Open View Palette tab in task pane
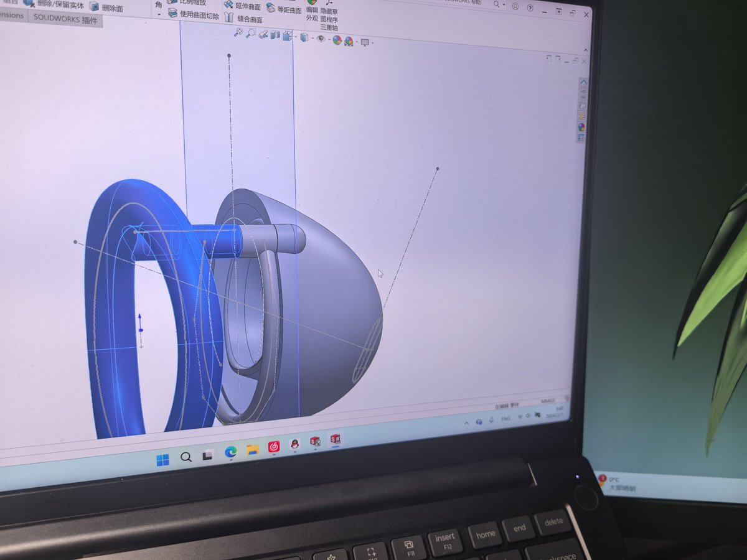Screen dimensions: 747x560 (582, 116)
